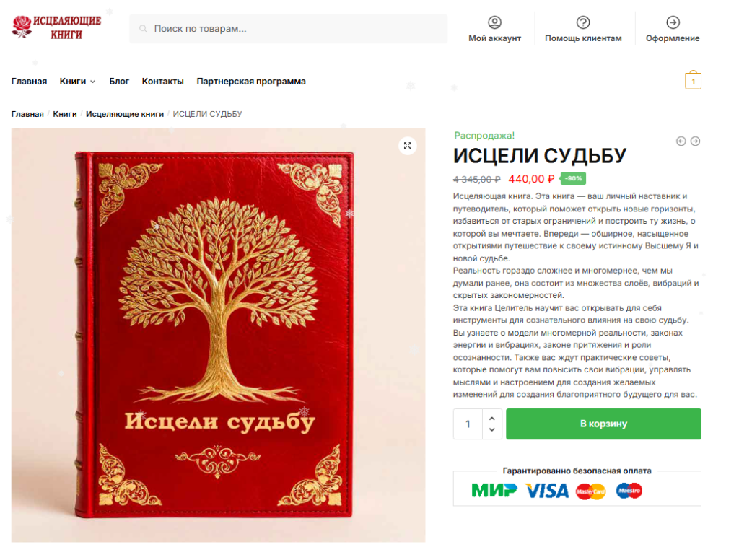Increase quantity with the up arrow
This screenshot has height=560, width=739.
click(492, 418)
